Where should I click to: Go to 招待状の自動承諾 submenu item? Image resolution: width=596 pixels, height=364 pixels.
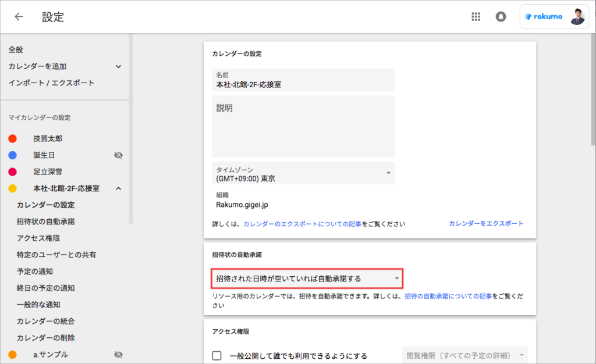pos(45,222)
